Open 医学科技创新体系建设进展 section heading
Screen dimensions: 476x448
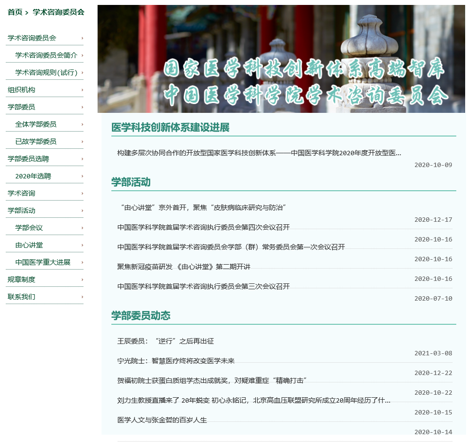click(170, 127)
